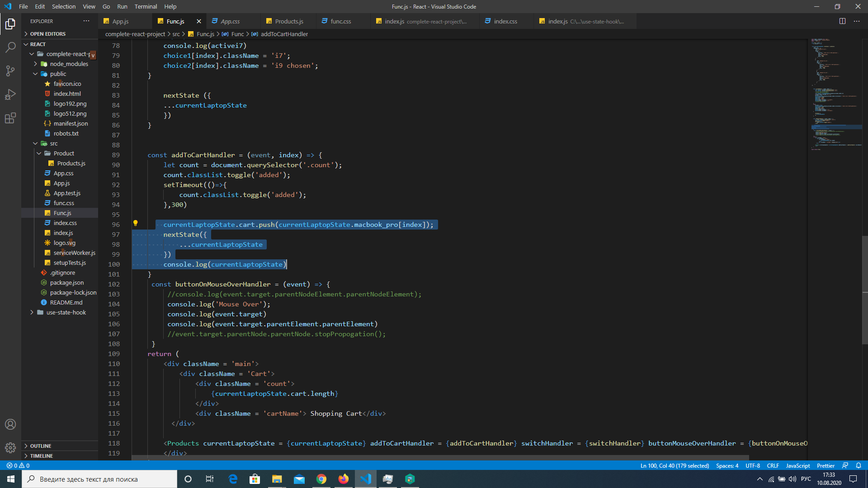Expand the Outline panel
The height and width of the screenshot is (488, 868).
click(x=60, y=446)
